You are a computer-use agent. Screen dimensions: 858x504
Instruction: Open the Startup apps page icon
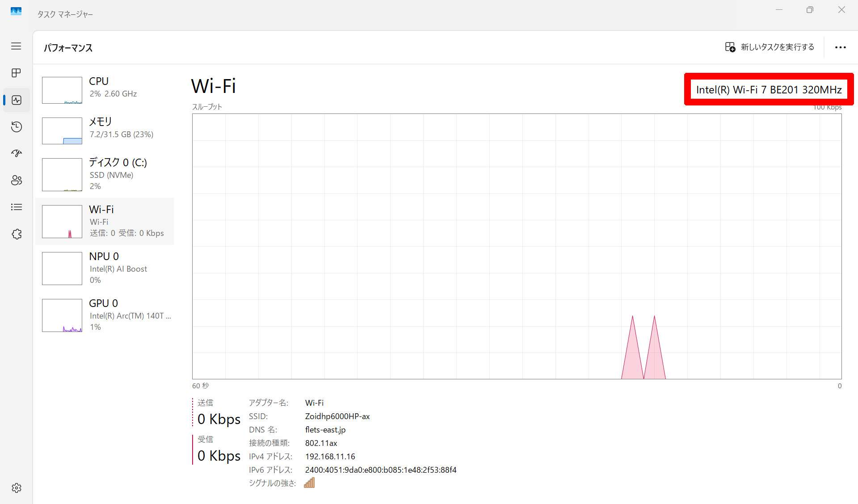click(x=16, y=154)
